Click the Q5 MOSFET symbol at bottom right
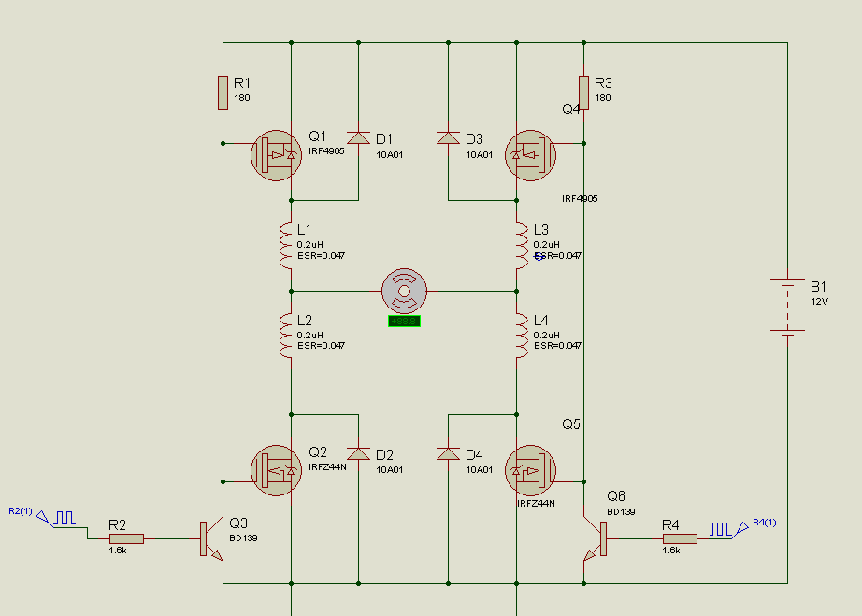 (530, 470)
